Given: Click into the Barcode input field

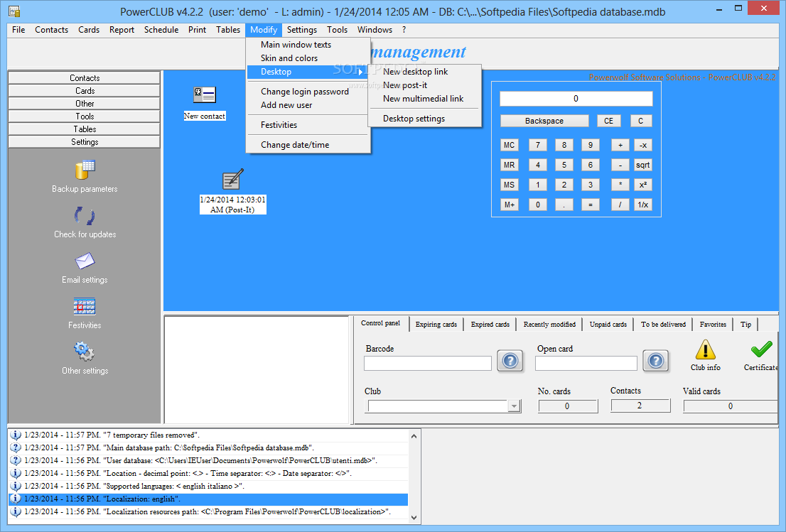Looking at the screenshot, I should 428,363.
